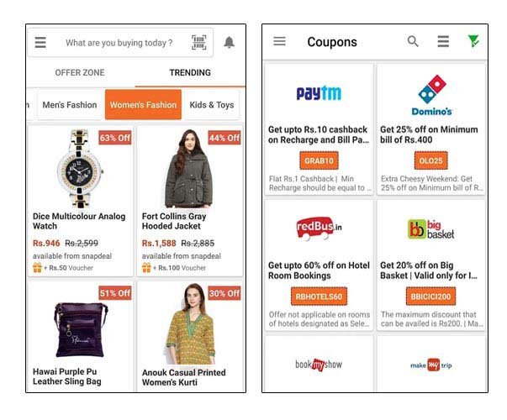Pick the Kids & Toys category

212,105
